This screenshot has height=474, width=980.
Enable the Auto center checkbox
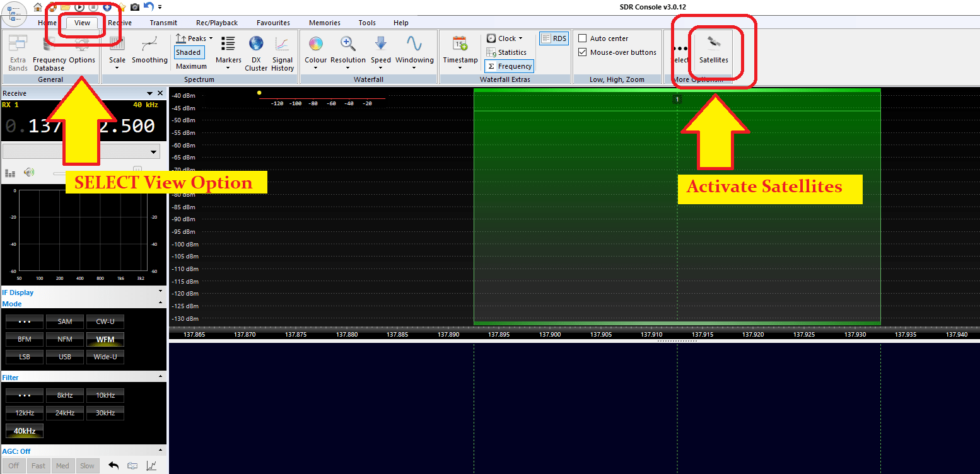coord(581,38)
